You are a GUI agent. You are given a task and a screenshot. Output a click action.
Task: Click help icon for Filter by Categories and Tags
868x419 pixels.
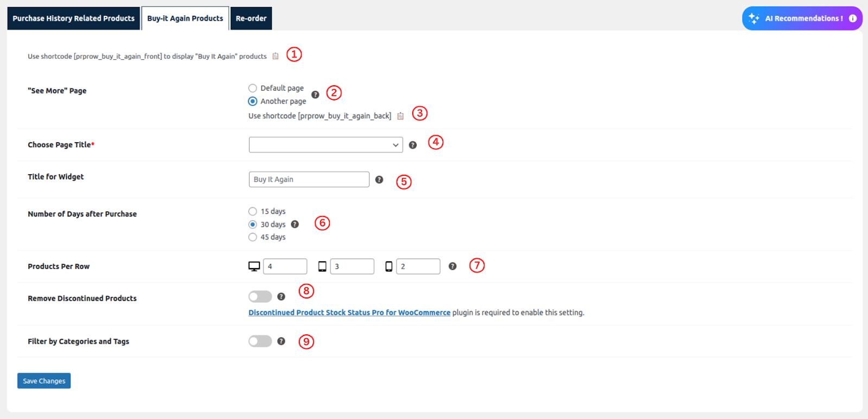[x=281, y=341]
